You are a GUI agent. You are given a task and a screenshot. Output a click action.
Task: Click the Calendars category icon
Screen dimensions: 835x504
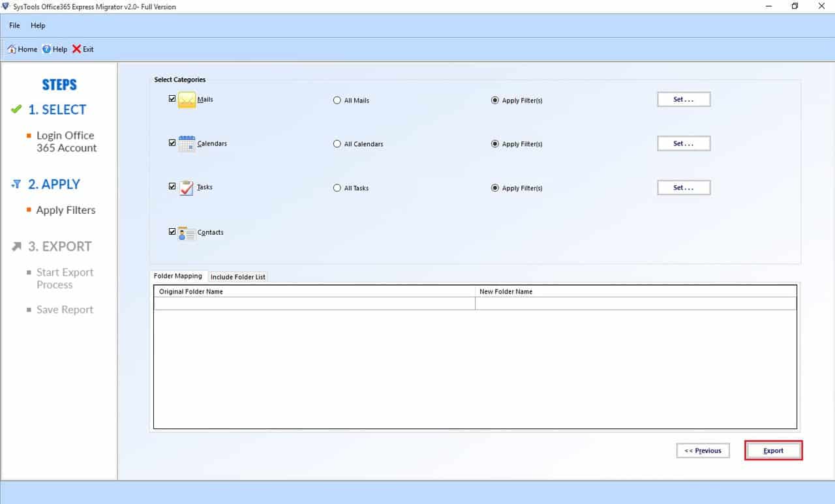187,143
